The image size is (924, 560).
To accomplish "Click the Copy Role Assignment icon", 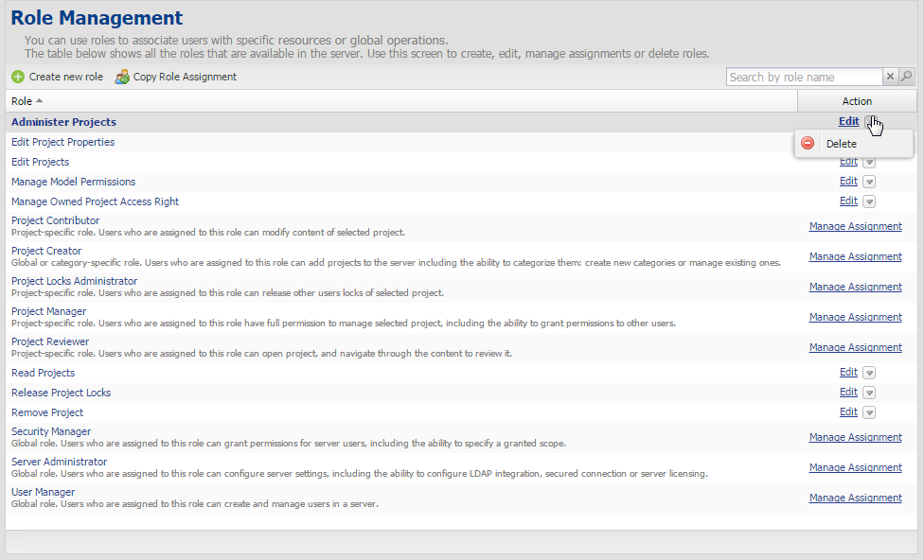I will [x=122, y=77].
